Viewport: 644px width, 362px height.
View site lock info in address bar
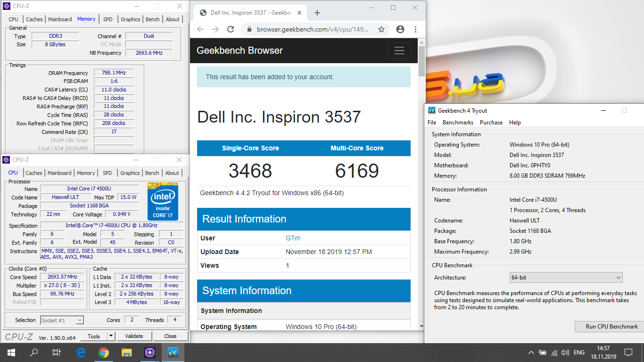249,29
